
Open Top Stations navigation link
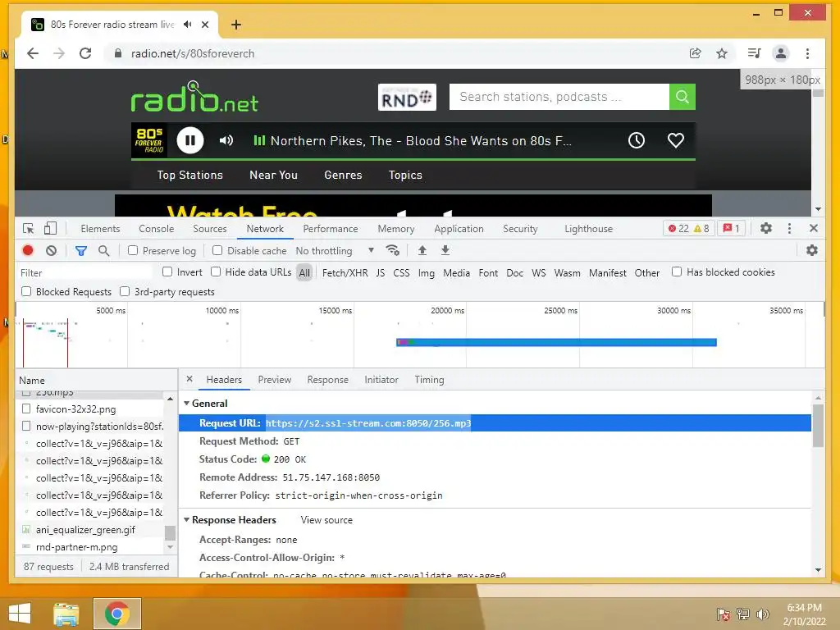point(189,176)
